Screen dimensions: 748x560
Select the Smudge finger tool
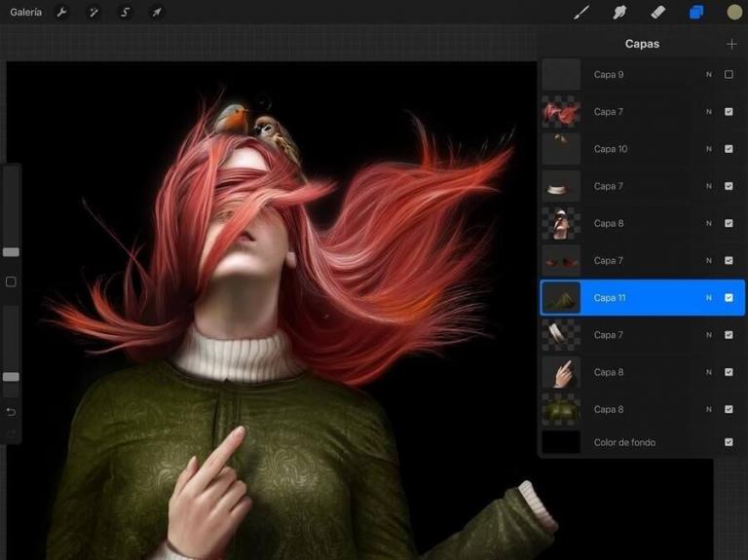point(619,13)
